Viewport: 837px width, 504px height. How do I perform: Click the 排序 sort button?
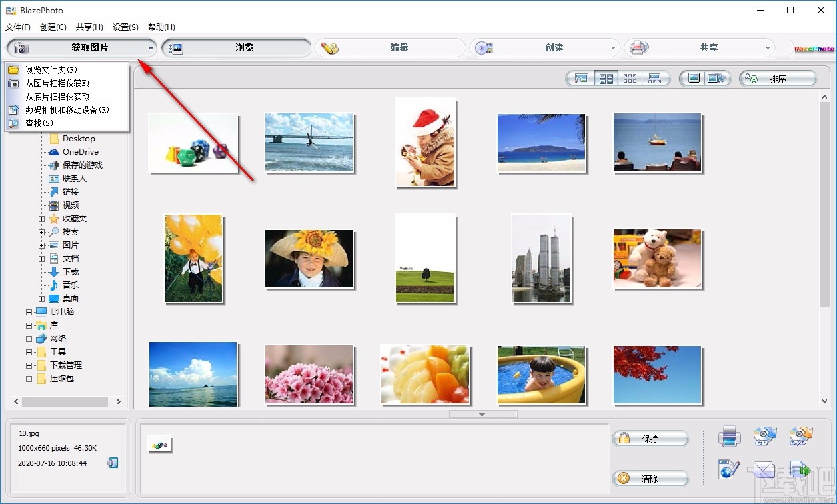pos(778,78)
